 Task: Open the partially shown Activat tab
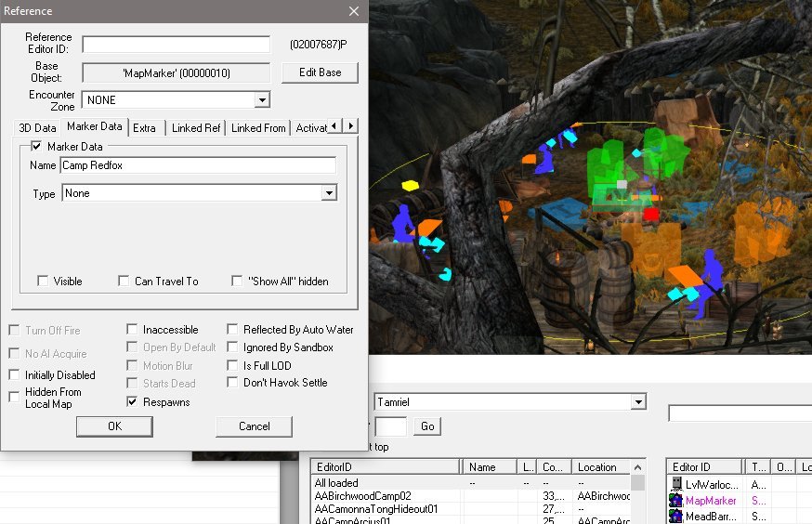tap(310, 128)
